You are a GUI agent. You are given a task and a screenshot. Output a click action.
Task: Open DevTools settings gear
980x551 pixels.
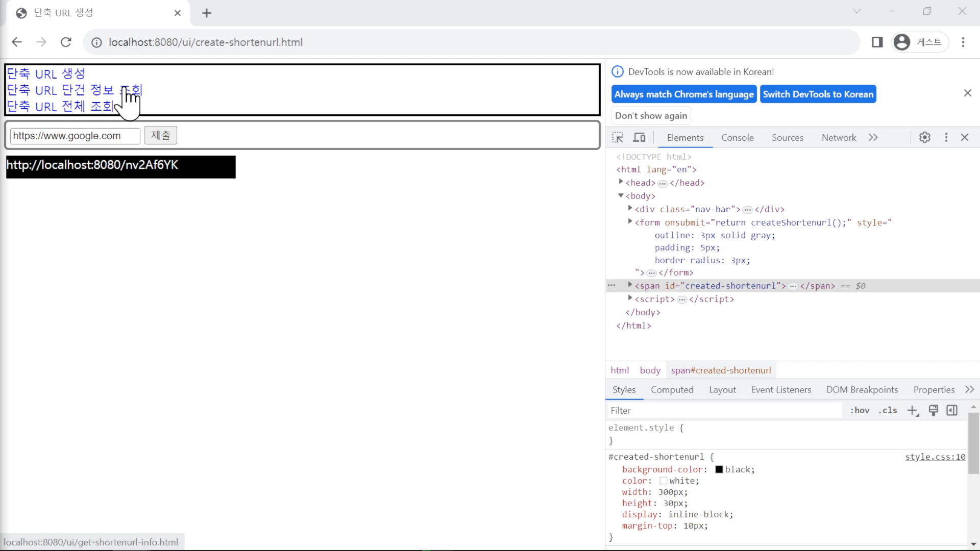(x=925, y=137)
